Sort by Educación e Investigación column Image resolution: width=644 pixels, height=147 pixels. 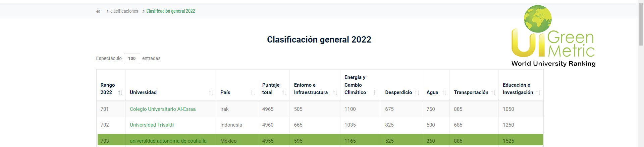(538, 92)
